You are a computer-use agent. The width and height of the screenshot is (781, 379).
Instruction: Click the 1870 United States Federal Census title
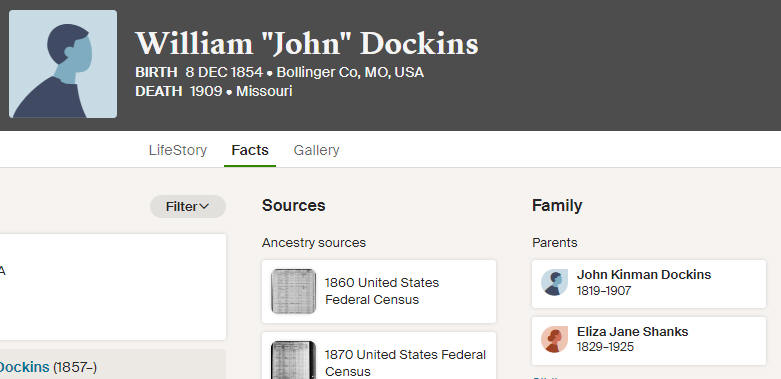coord(405,363)
